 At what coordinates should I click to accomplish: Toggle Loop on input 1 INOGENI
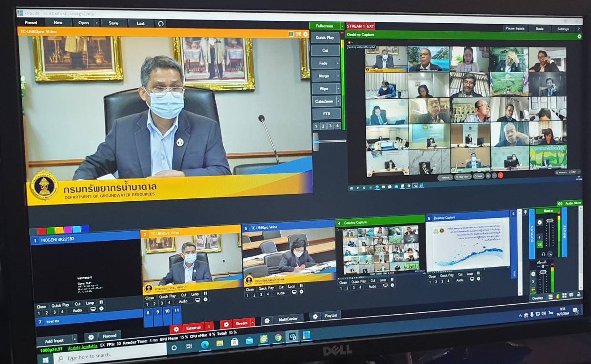pyautogui.click(x=89, y=303)
